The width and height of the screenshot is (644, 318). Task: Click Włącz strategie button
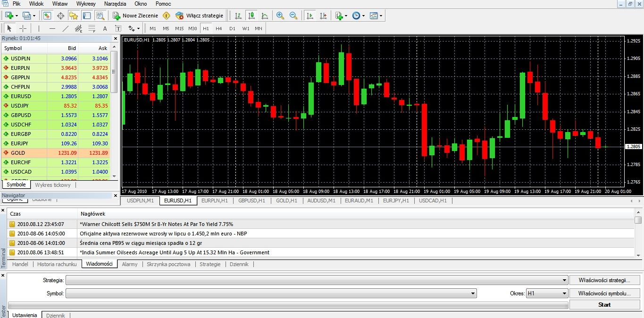point(199,16)
